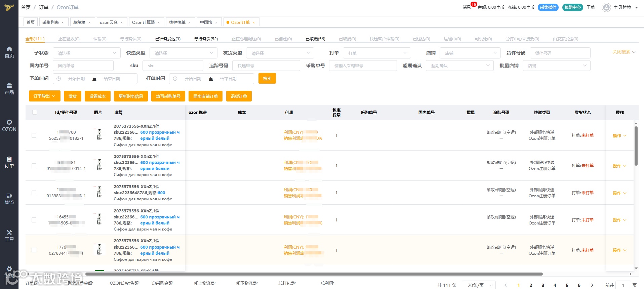Check the order row starting 16455
Image resolution: width=644 pixels, height=289 pixels.
34,220
